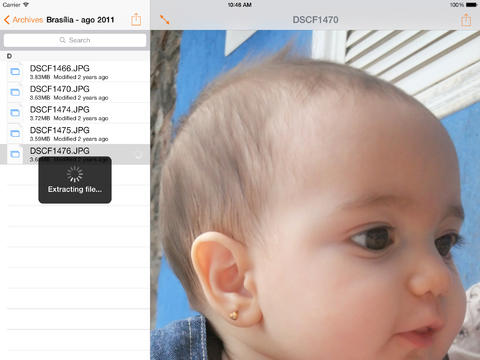The width and height of the screenshot is (480, 360).
Task: Tap the fullscreen expand arrows icon
Action: [x=165, y=20]
